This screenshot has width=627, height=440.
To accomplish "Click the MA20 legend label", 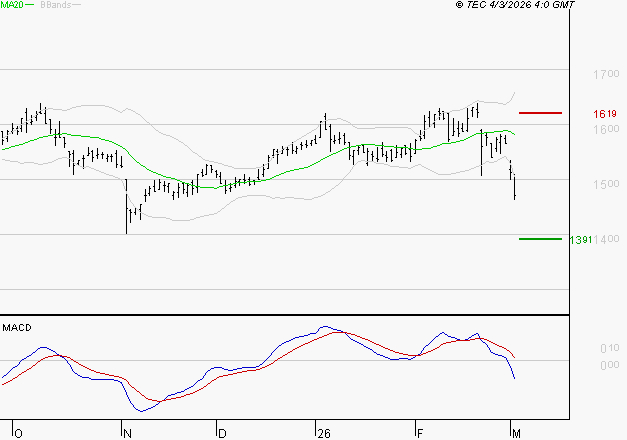I will (12, 5).
